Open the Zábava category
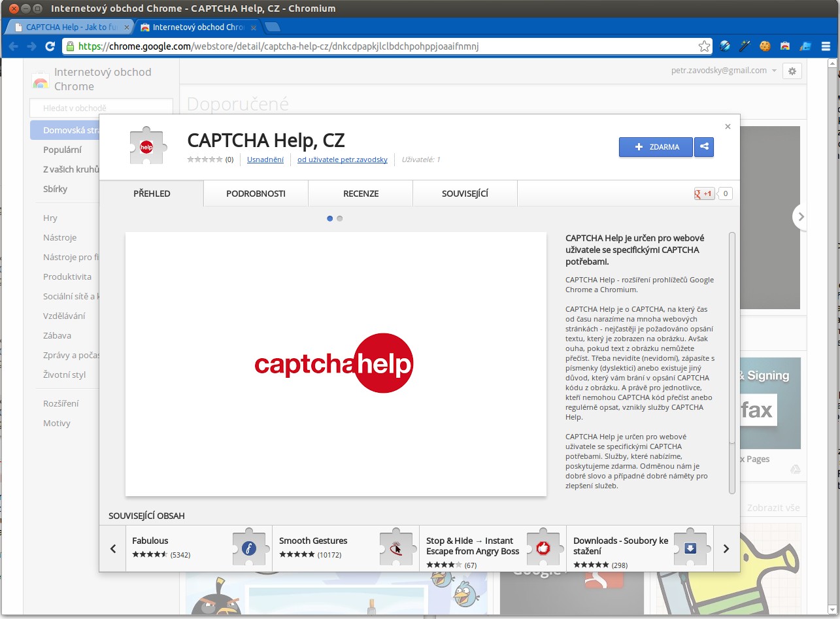 coord(57,335)
